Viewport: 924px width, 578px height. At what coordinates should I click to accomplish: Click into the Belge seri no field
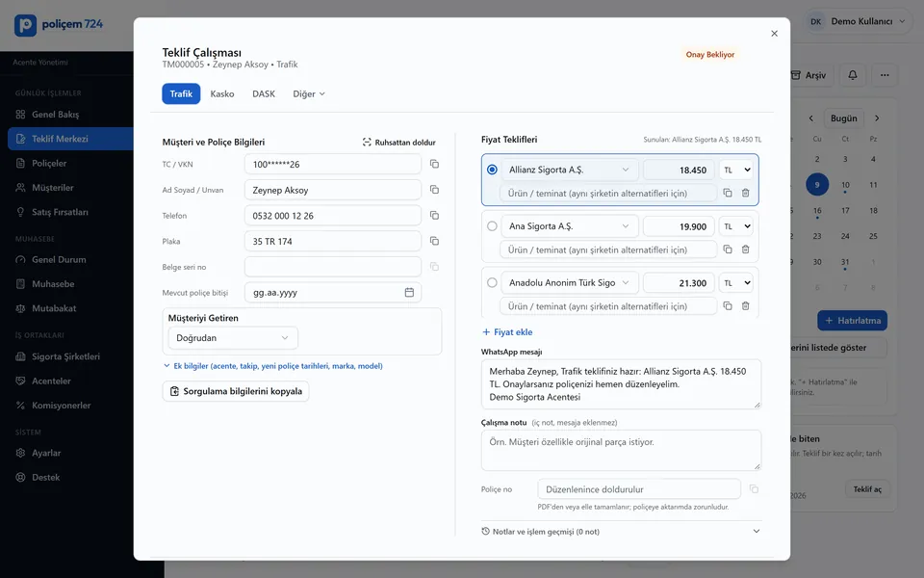[x=333, y=267]
